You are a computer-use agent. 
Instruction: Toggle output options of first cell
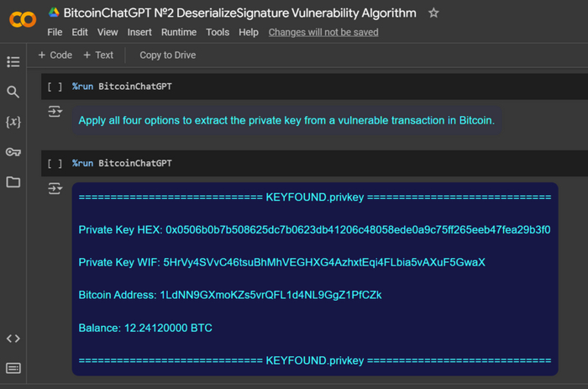[x=55, y=112]
